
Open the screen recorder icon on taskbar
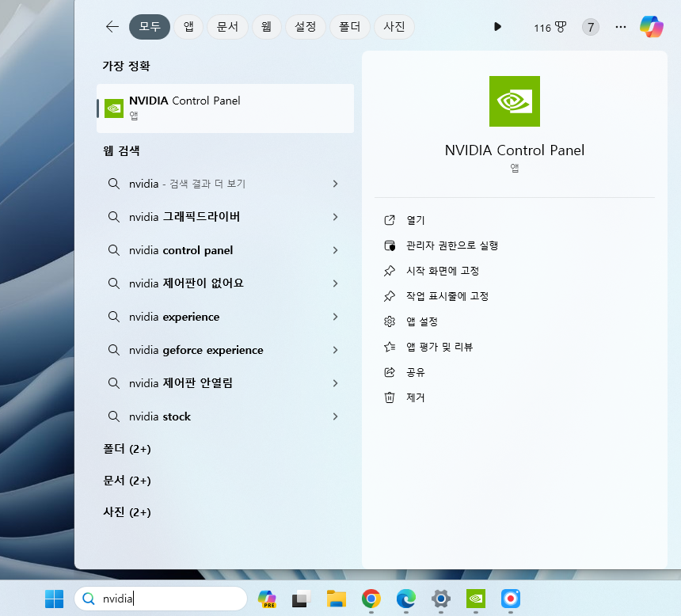click(510, 599)
